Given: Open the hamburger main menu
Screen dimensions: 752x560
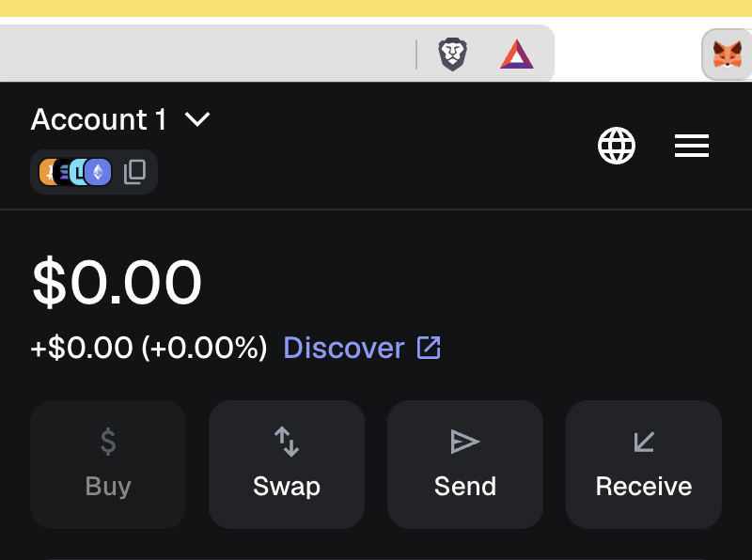Looking at the screenshot, I should 692,146.
